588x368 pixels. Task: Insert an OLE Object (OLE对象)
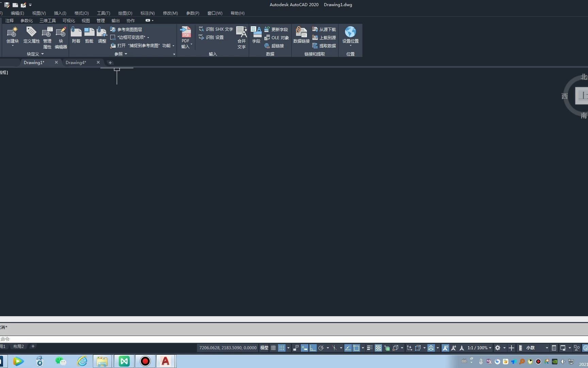(277, 38)
